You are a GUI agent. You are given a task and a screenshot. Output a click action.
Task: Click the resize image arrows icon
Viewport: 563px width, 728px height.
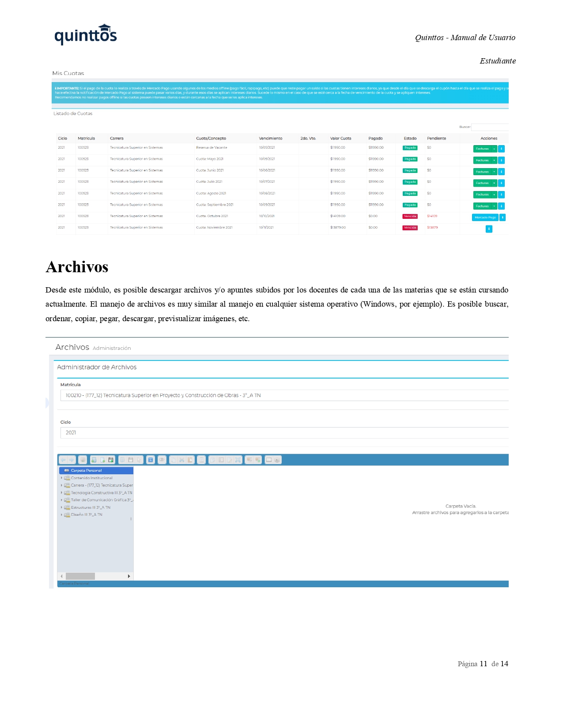click(238, 460)
